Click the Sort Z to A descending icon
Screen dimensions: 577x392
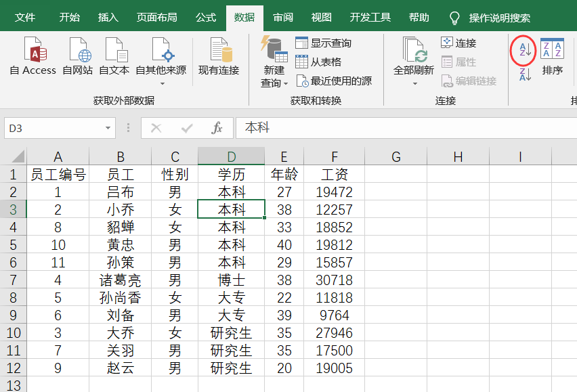click(x=525, y=74)
